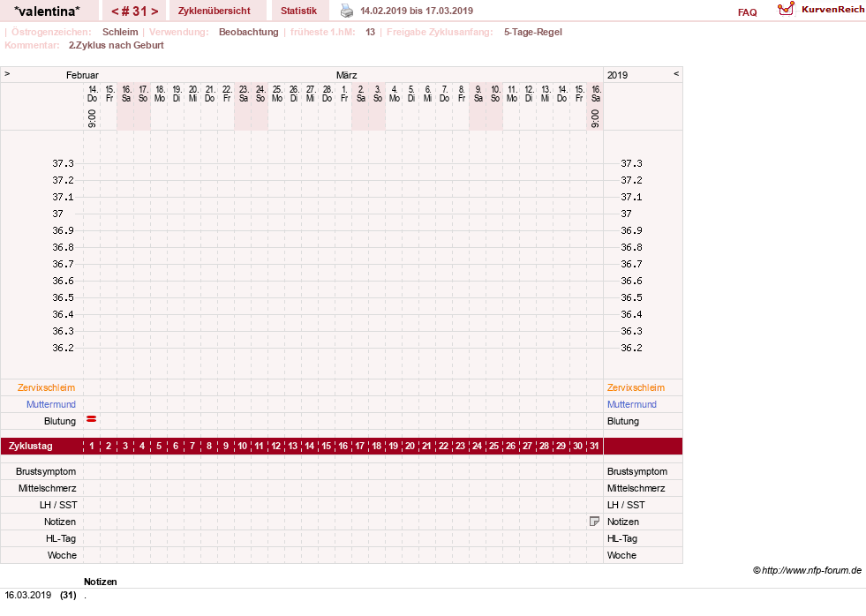The image size is (866, 616).
Task: Click the left Brustsymptom label
Action: [x=46, y=471]
